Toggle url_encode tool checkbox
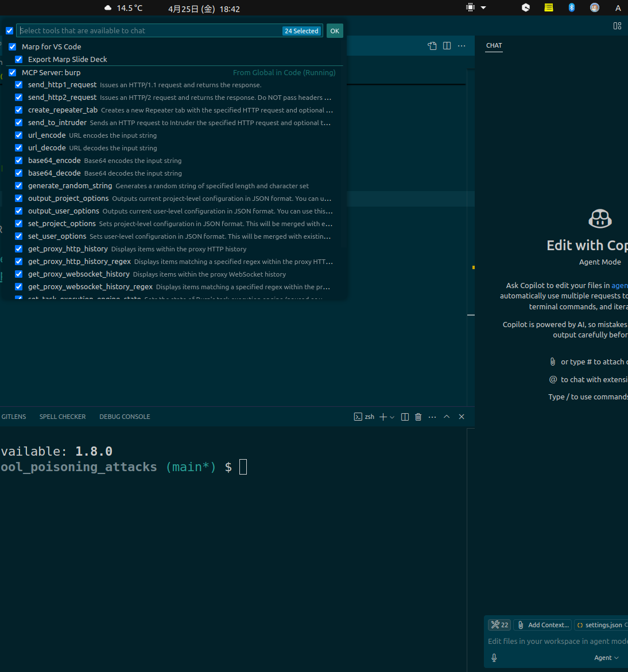The height and width of the screenshot is (672, 628). click(x=19, y=135)
